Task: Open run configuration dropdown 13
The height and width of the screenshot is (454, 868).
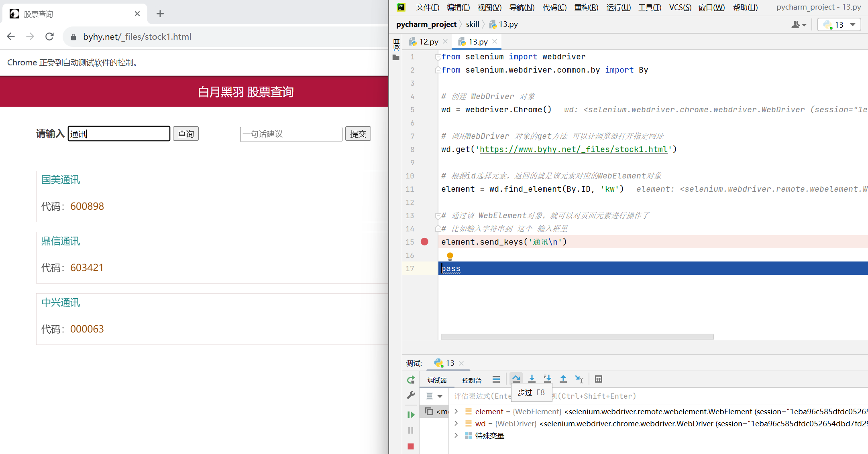Action: tap(839, 25)
